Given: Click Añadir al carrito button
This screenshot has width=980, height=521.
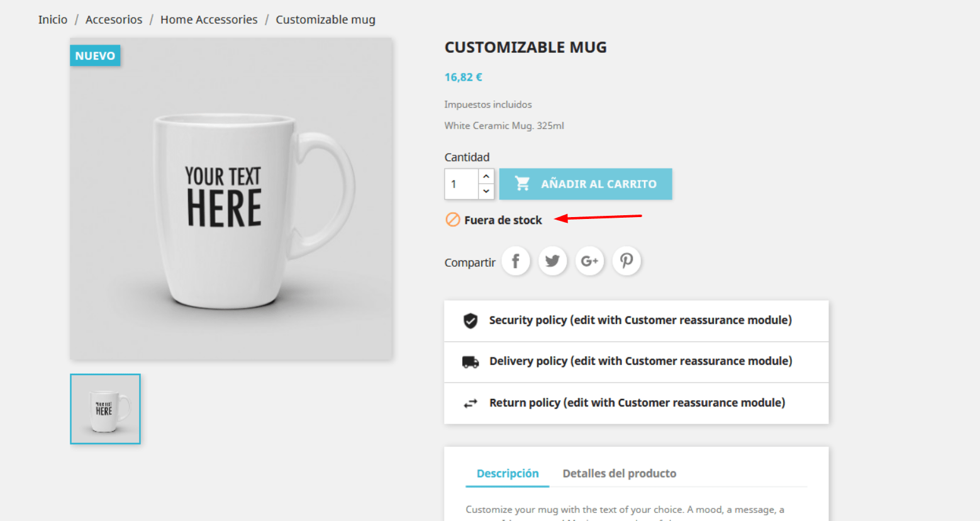Looking at the screenshot, I should point(586,184).
